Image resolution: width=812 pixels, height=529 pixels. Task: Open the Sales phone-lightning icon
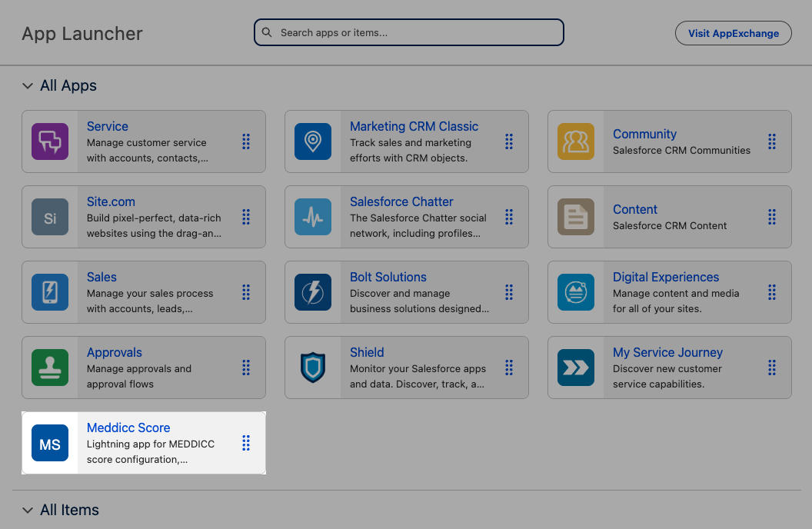tap(50, 292)
